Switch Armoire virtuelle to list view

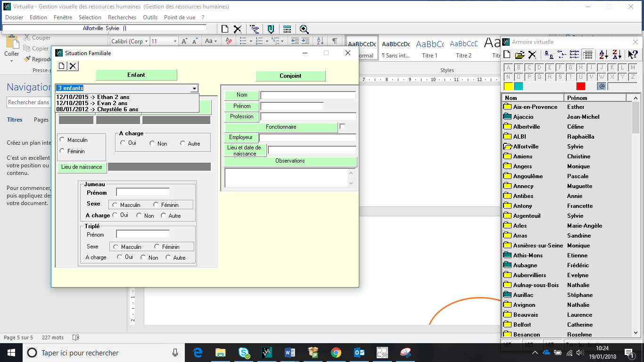(574, 55)
